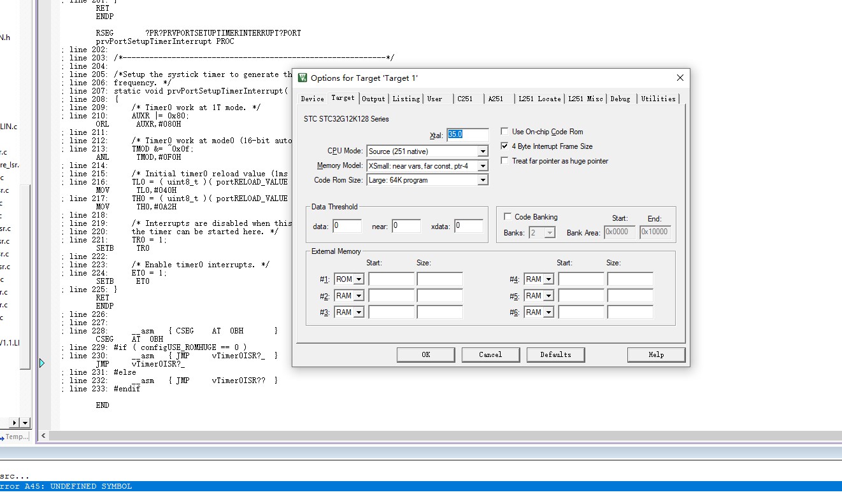Click the Cancel button
842x504 pixels.
pyautogui.click(x=490, y=354)
